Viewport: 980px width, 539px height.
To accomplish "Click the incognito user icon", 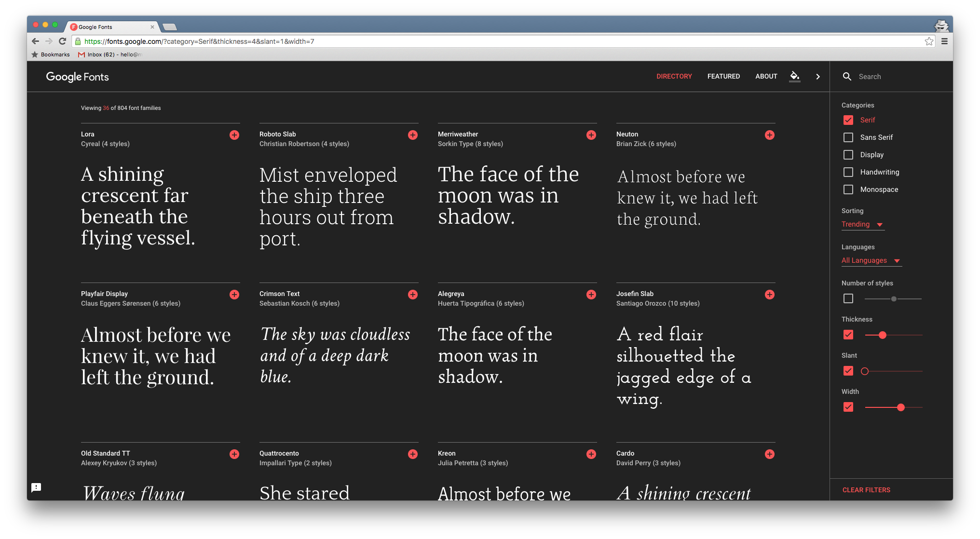I will pos(941,26).
